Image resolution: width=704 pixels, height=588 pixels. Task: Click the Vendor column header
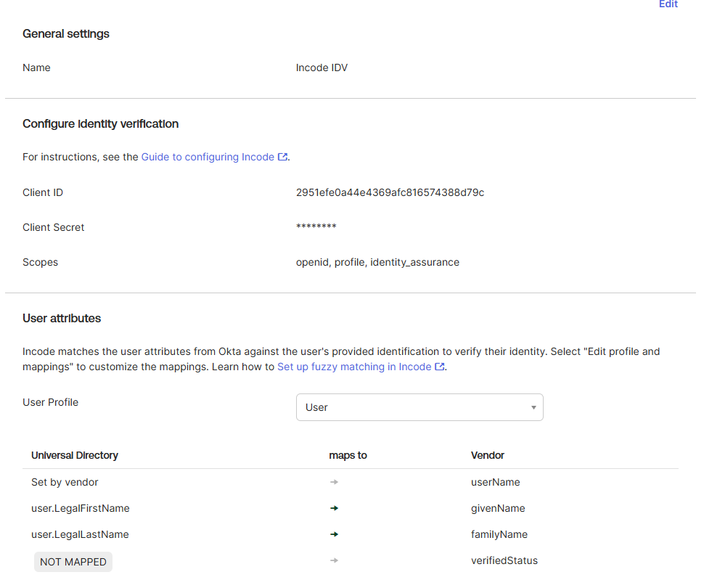click(x=488, y=455)
